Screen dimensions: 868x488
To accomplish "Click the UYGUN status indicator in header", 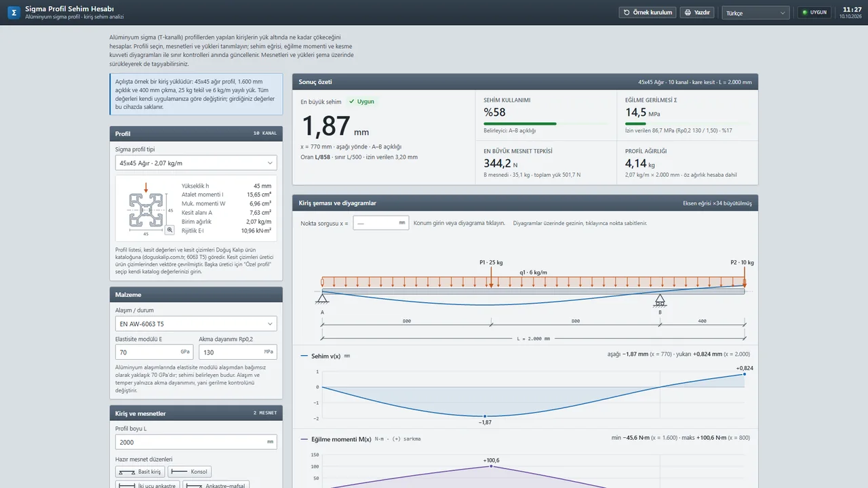I will pyautogui.click(x=814, y=12).
